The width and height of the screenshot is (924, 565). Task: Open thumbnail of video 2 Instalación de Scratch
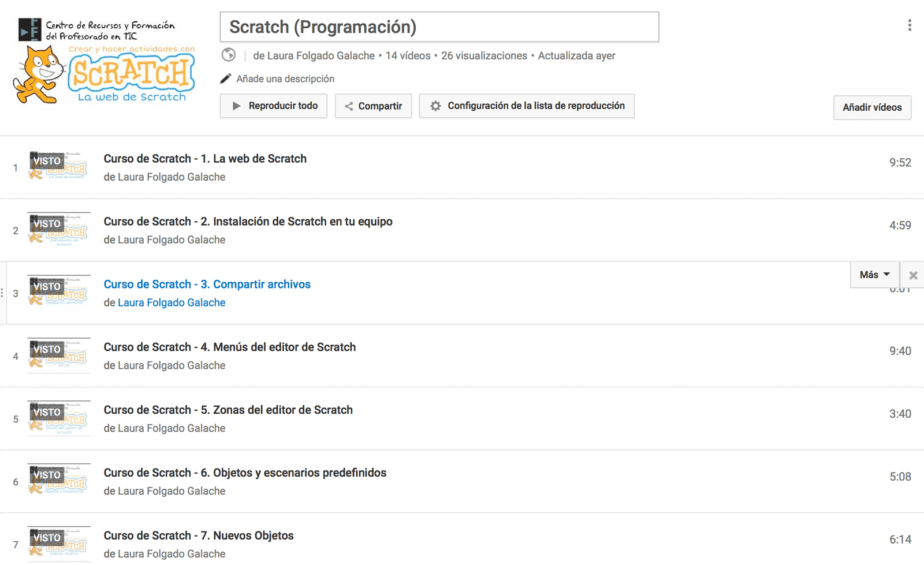coord(59,230)
